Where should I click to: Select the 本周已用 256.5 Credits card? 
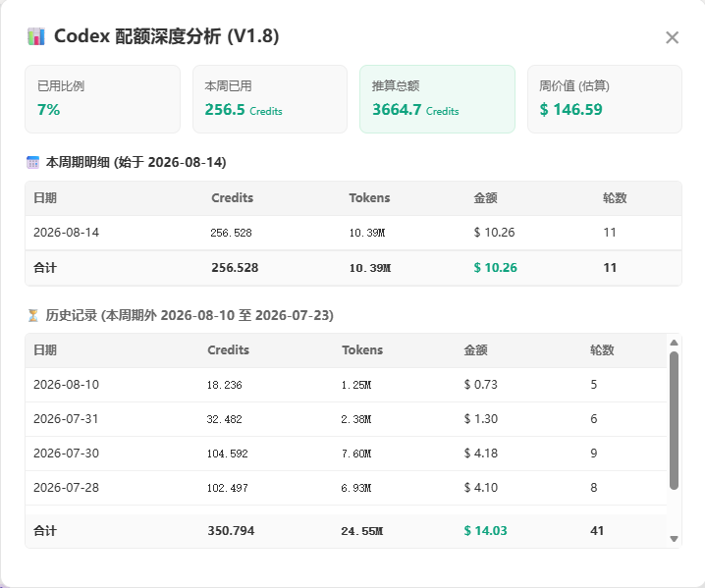(x=270, y=99)
